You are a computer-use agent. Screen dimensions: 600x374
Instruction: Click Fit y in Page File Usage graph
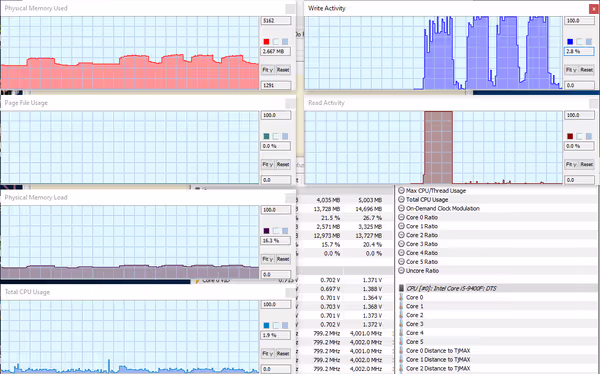pos(267,164)
